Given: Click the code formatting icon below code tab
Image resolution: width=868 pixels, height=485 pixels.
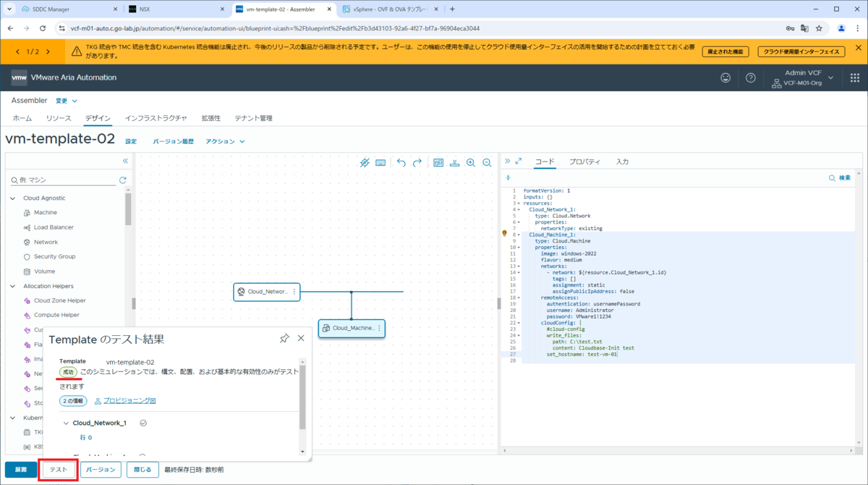Looking at the screenshot, I should pos(508,177).
